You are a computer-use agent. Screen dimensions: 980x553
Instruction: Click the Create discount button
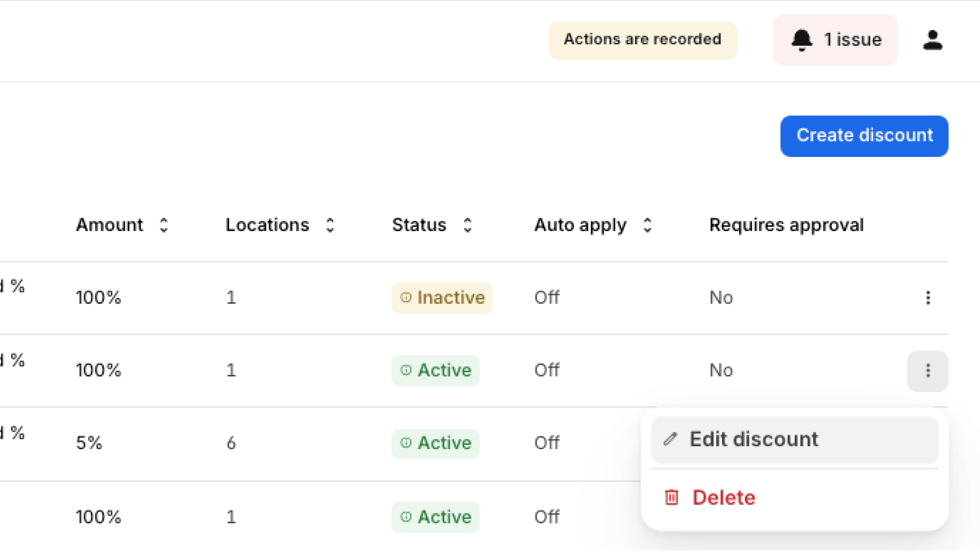[864, 136]
